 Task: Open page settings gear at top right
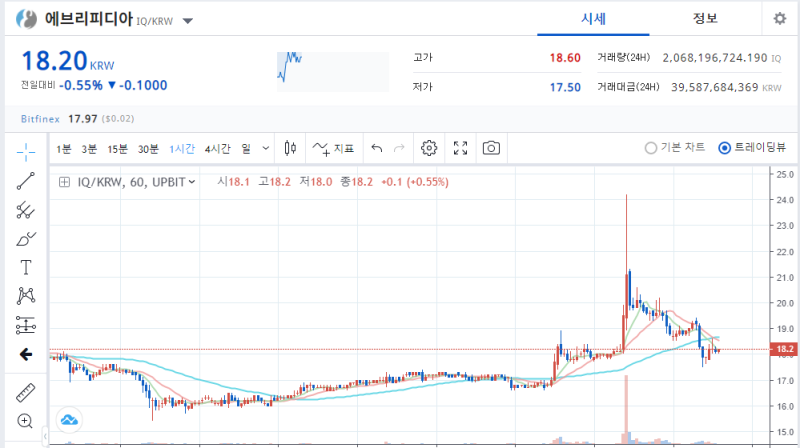coord(780,19)
